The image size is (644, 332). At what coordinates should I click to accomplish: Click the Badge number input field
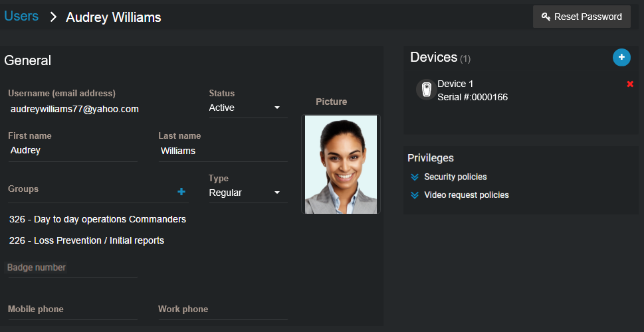click(72, 268)
